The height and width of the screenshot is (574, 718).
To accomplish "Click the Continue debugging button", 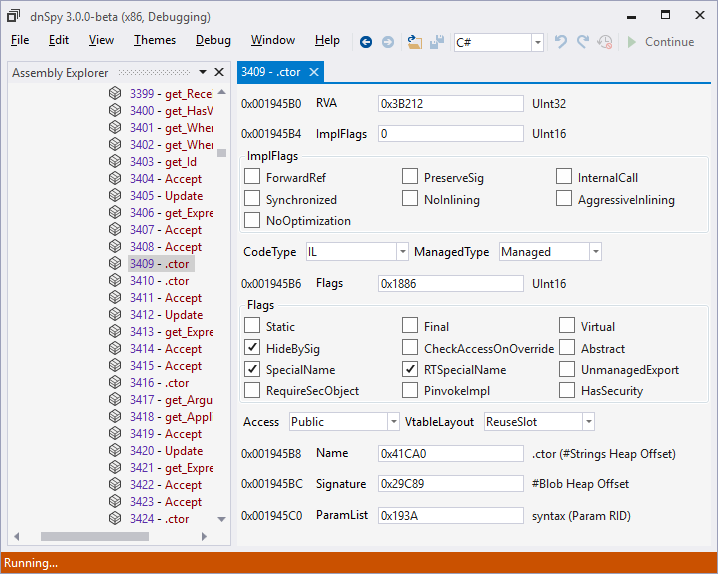I will [x=661, y=42].
